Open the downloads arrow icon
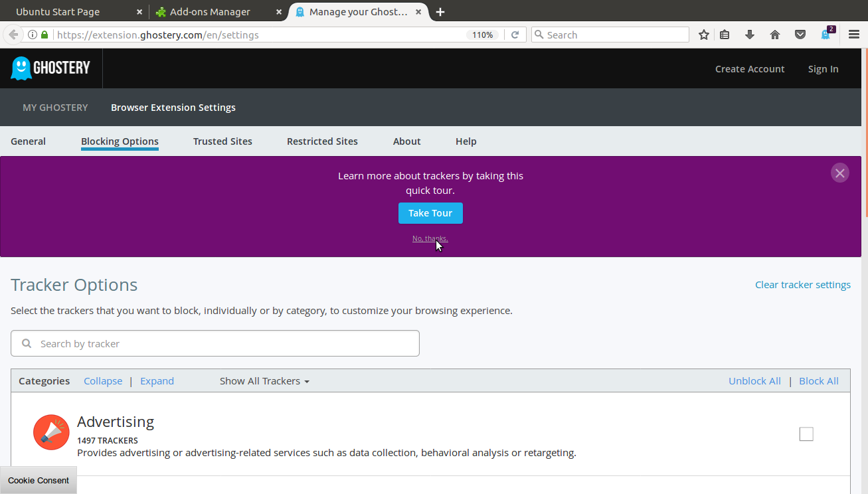868x494 pixels. (750, 35)
